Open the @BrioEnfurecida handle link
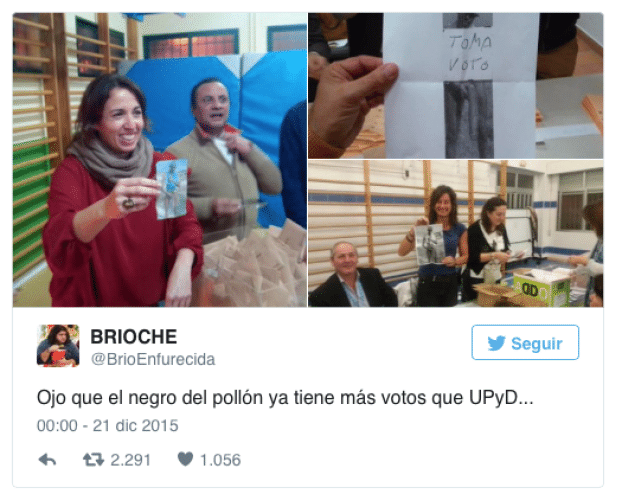The height and width of the screenshot is (494, 622). (153, 359)
